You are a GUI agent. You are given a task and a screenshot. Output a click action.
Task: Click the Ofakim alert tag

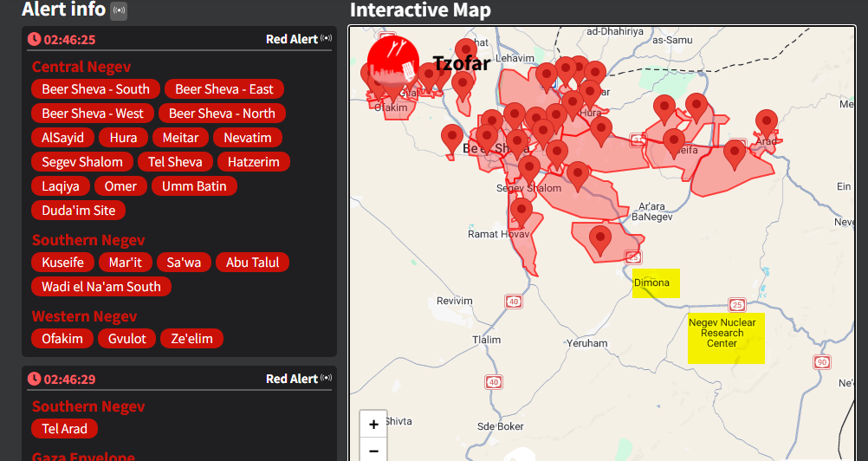click(62, 339)
